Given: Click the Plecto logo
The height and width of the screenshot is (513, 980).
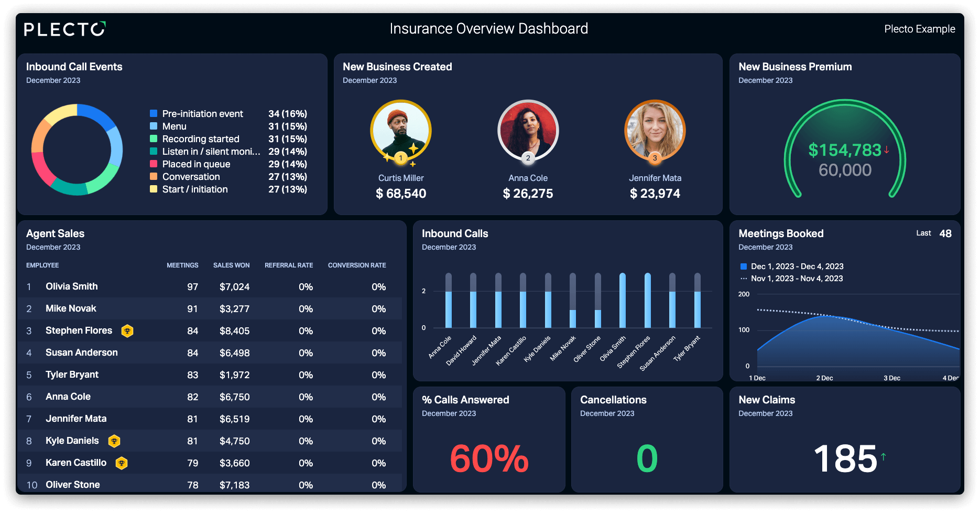Looking at the screenshot, I should click(65, 29).
